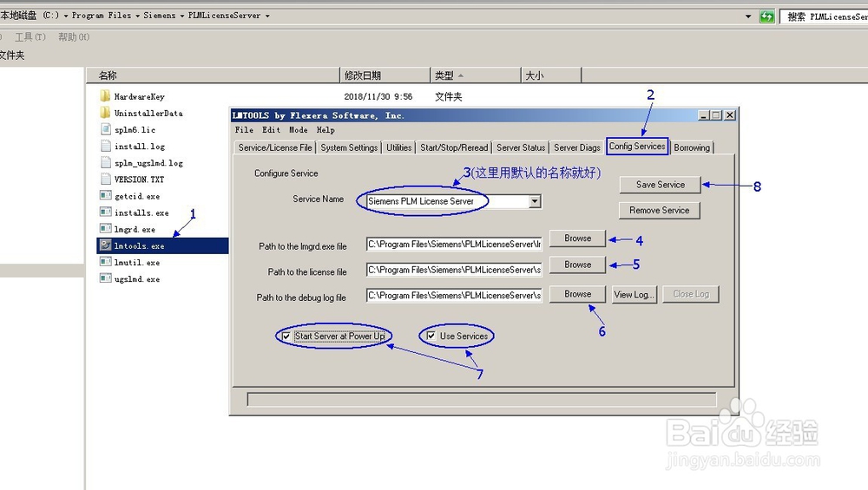Click the View Log button

tap(634, 294)
